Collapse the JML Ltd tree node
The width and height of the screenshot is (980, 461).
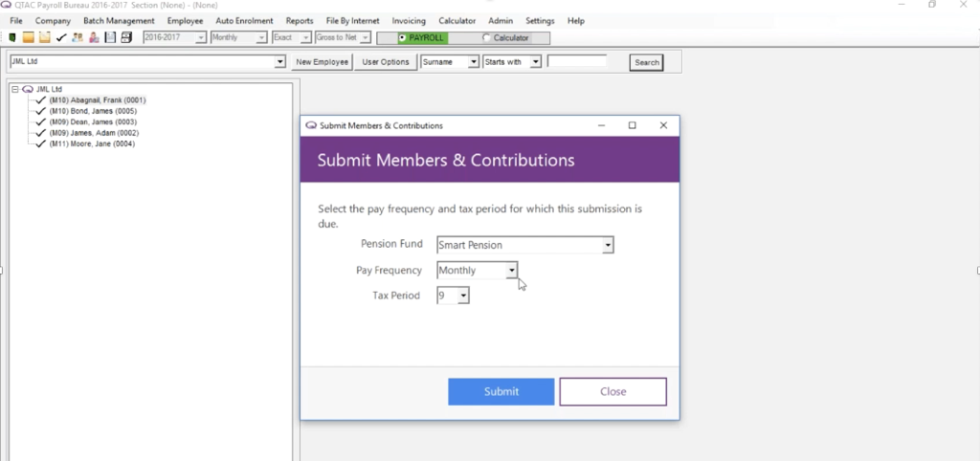(15, 89)
